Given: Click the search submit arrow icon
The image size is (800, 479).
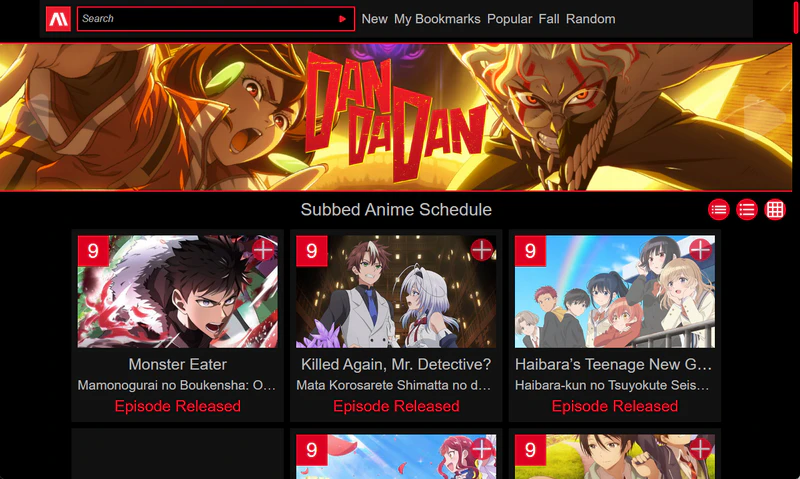Looking at the screenshot, I should coord(342,19).
